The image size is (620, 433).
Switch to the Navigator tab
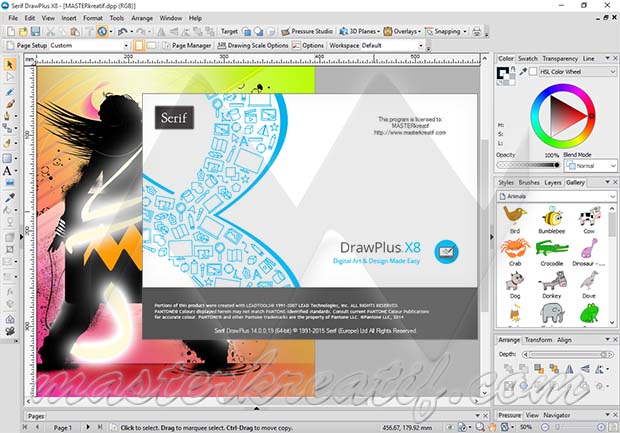click(x=556, y=415)
